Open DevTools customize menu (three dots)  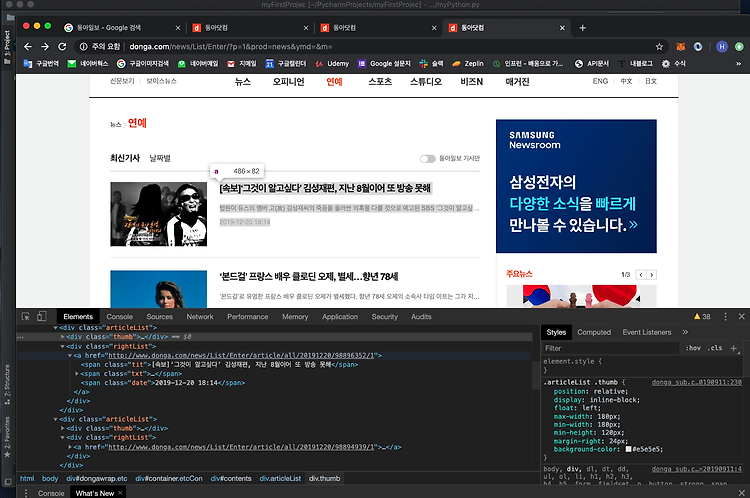tap(725, 317)
